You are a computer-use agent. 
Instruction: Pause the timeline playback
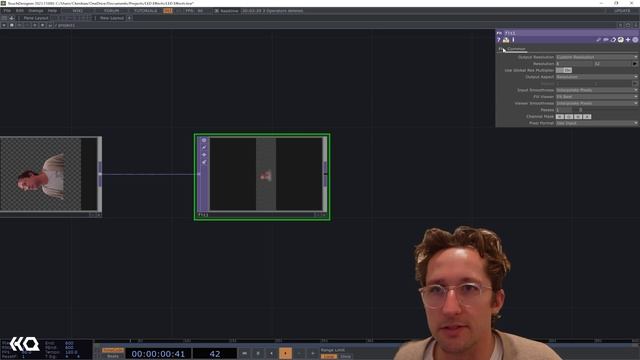coord(258,353)
